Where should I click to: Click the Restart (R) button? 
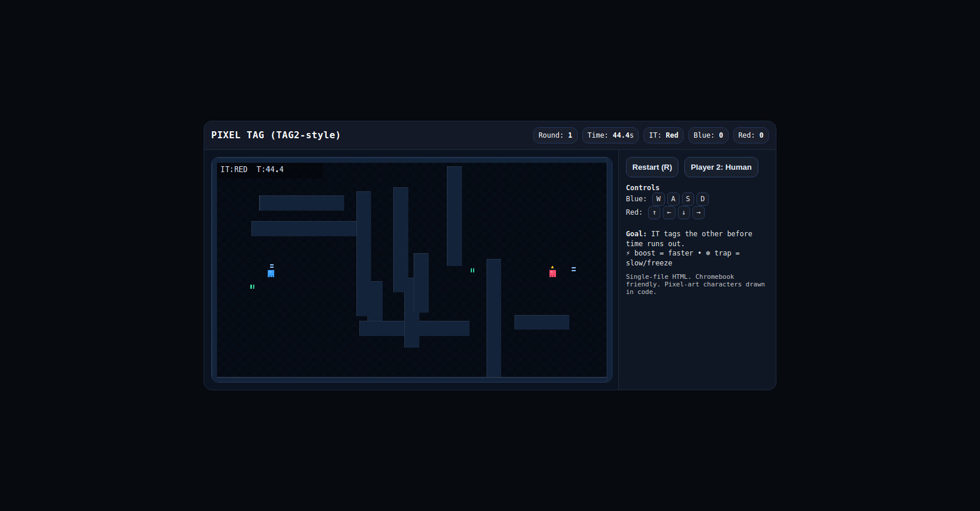652,167
